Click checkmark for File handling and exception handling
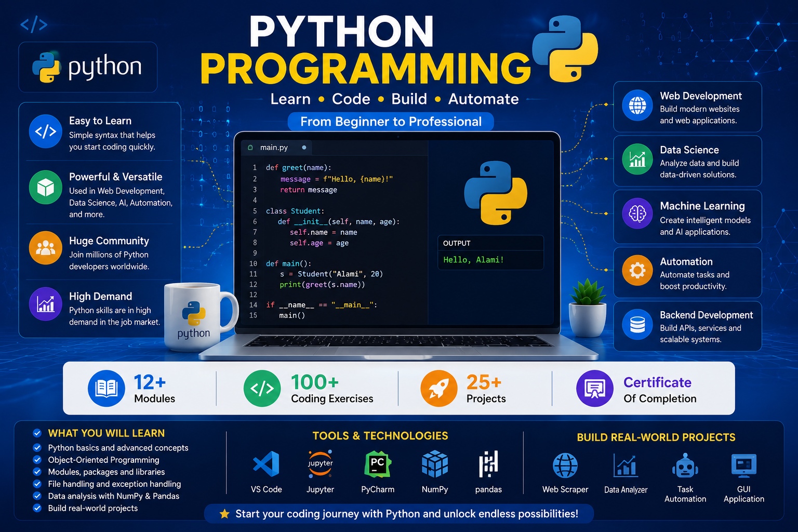 (x=37, y=484)
